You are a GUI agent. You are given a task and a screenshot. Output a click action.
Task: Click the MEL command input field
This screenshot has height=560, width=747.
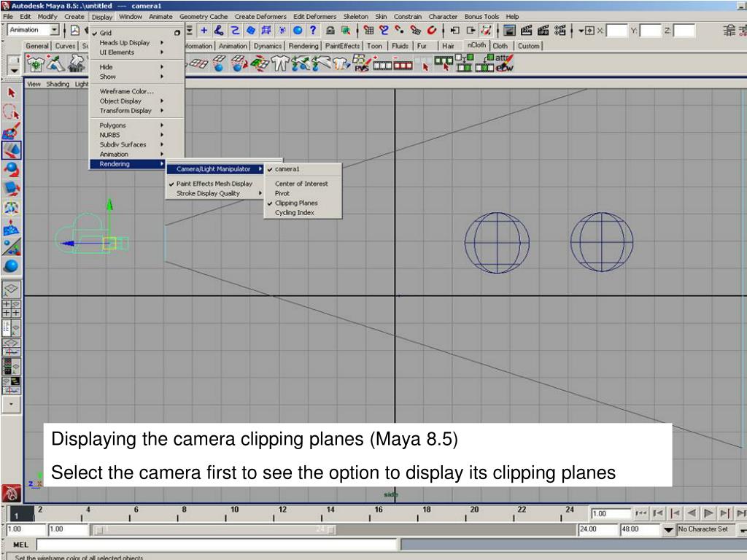click(x=217, y=545)
